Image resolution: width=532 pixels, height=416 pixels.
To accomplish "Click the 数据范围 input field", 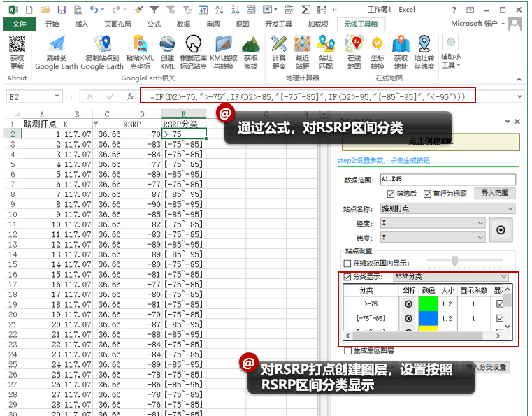I will (448, 179).
